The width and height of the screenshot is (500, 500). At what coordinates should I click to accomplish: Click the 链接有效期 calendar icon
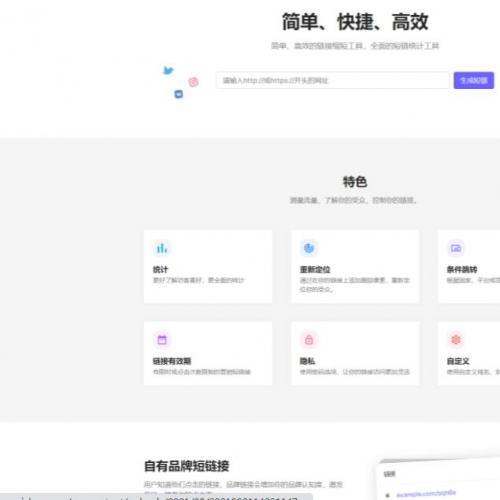click(x=162, y=340)
